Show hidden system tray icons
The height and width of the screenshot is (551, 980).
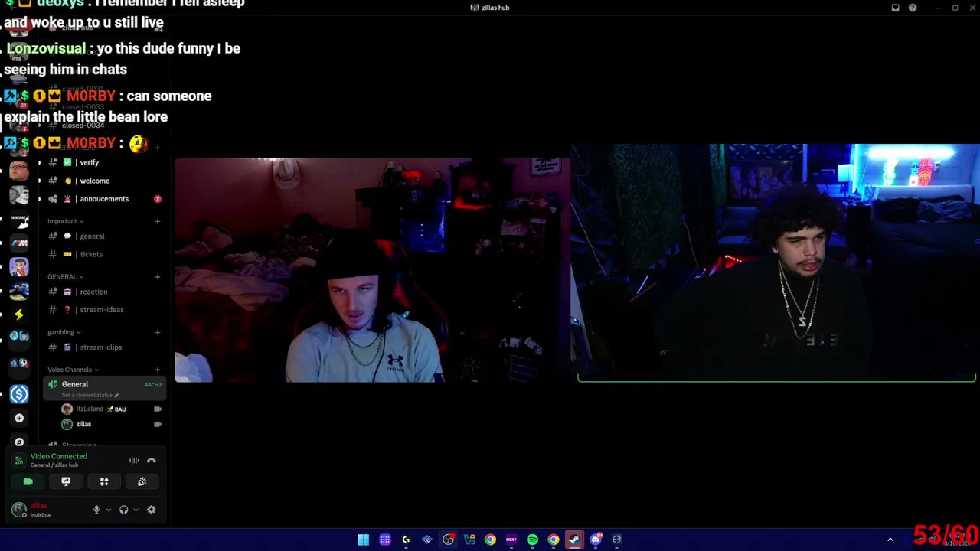click(x=890, y=540)
